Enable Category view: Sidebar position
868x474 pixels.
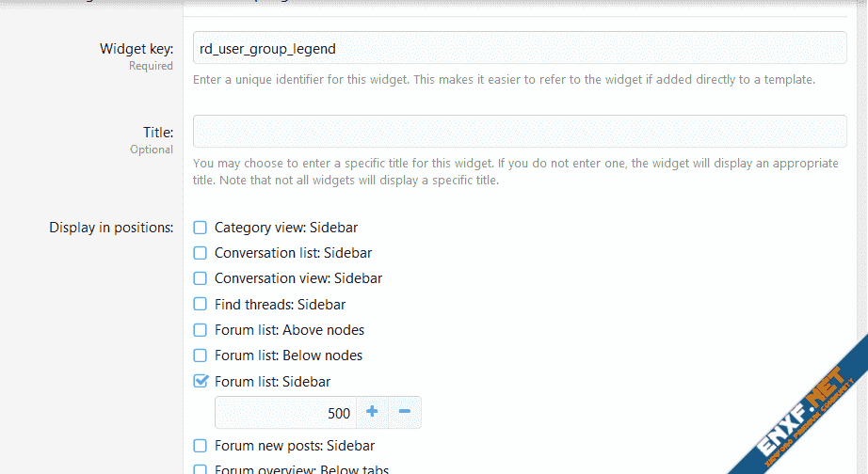pyautogui.click(x=200, y=228)
